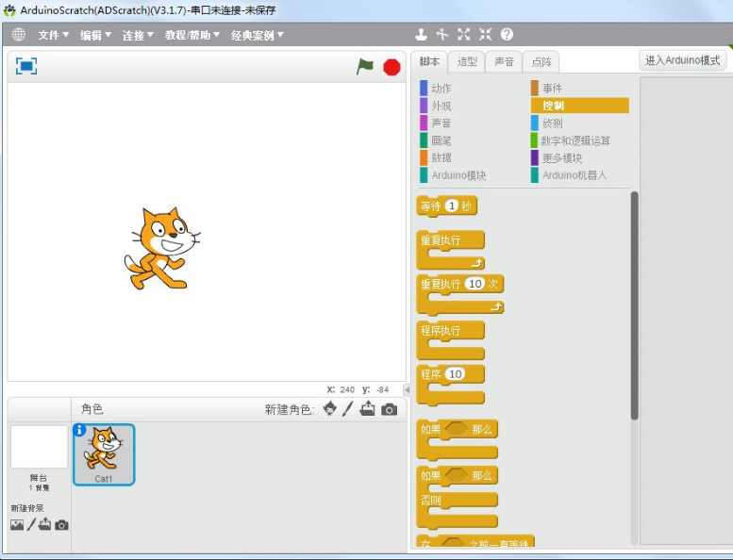Upload sprite from file
Screen dimensions: 733x560
pos(367,408)
